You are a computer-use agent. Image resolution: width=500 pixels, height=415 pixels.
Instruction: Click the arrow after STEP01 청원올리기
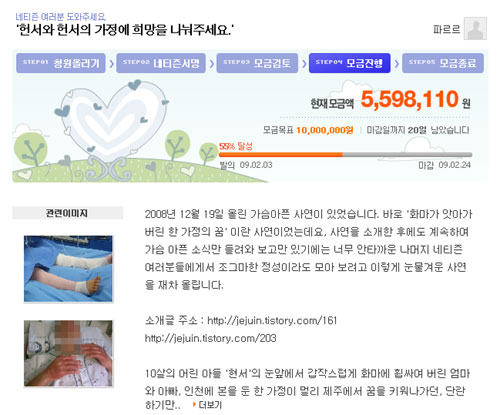click(111, 63)
